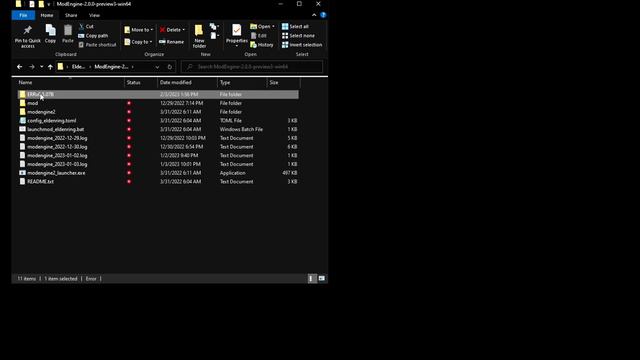Click the Copy ribbon icon
The width and height of the screenshot is (640, 360).
(51, 34)
